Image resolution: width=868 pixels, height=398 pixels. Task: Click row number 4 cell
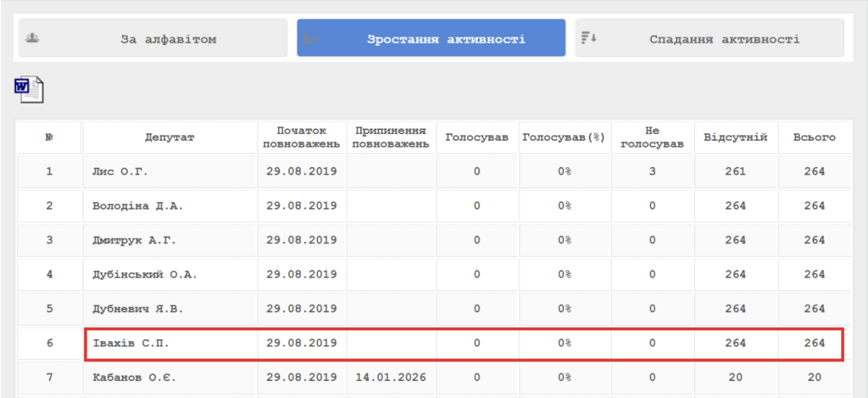(49, 274)
